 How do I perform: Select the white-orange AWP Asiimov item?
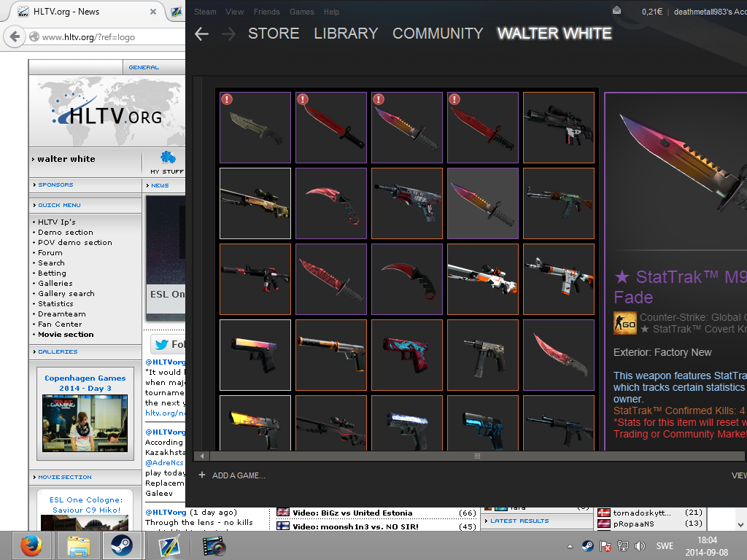(483, 279)
